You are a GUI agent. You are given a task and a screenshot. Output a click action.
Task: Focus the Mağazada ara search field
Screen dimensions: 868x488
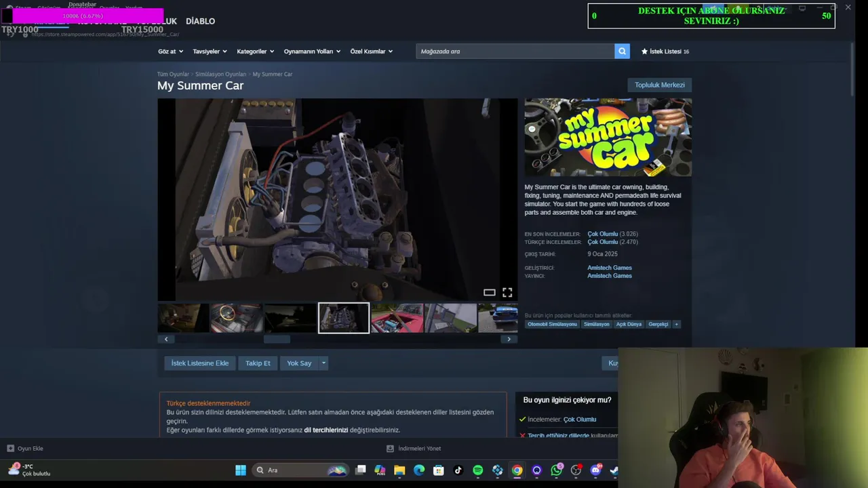pos(515,52)
